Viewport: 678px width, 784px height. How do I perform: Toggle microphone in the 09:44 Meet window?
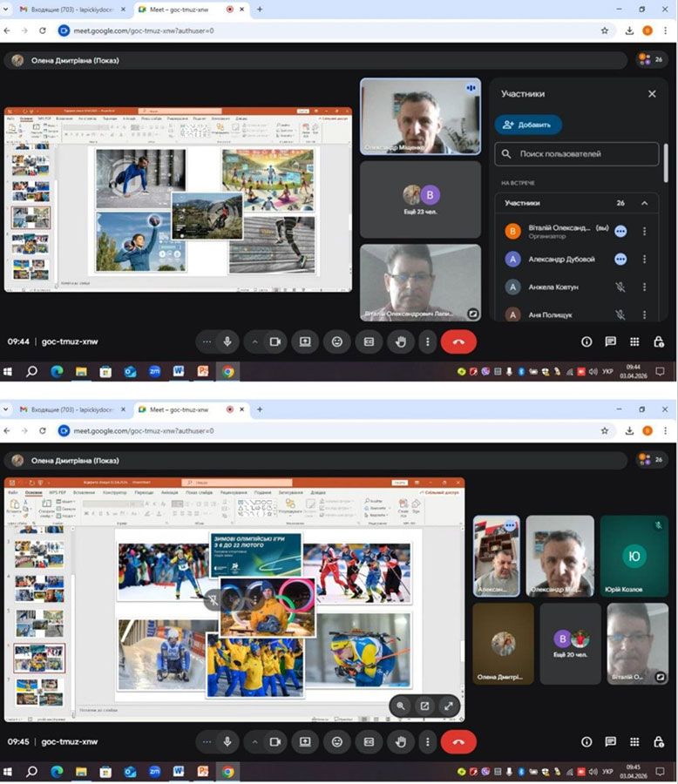(227, 341)
